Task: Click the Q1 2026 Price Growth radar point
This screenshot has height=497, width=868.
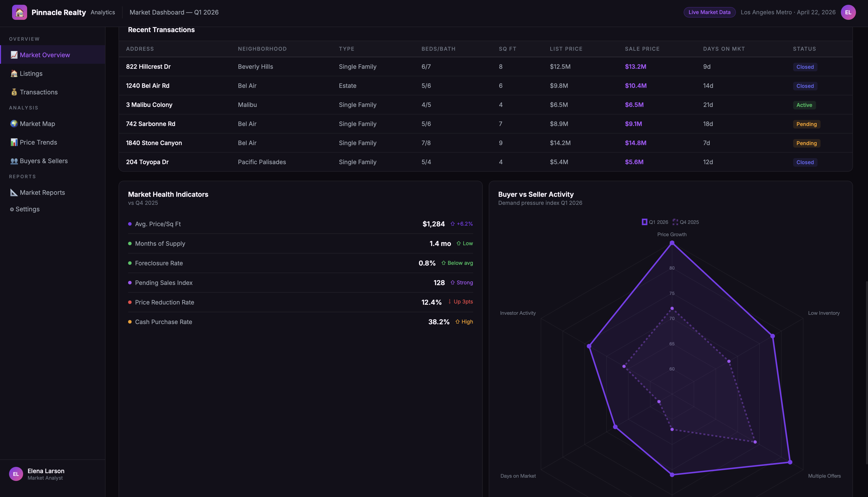Action: (672, 243)
